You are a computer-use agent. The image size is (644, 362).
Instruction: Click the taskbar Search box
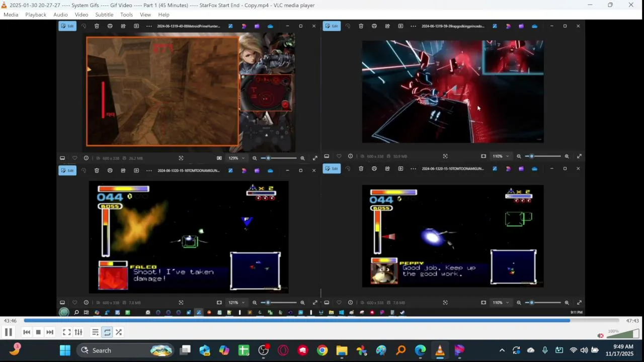coord(126,350)
